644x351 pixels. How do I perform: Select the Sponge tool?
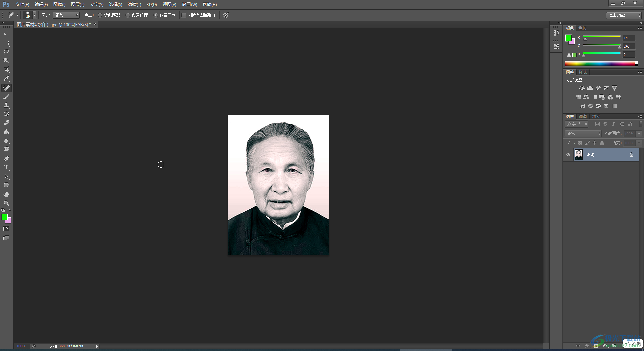coord(6,149)
